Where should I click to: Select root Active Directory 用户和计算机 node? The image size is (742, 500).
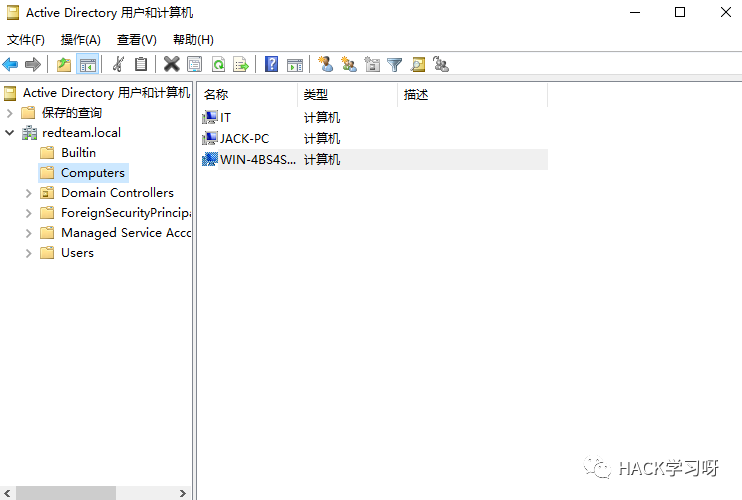106,93
